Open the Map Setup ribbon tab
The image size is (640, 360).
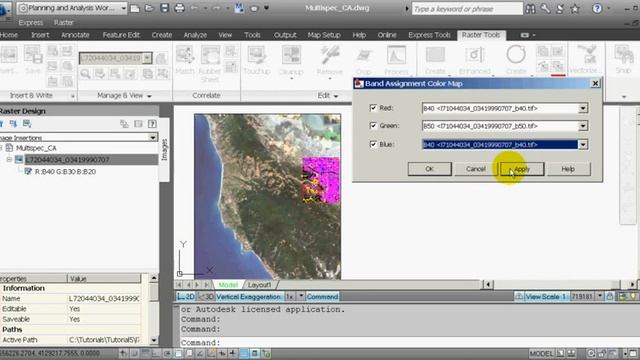coord(324,35)
